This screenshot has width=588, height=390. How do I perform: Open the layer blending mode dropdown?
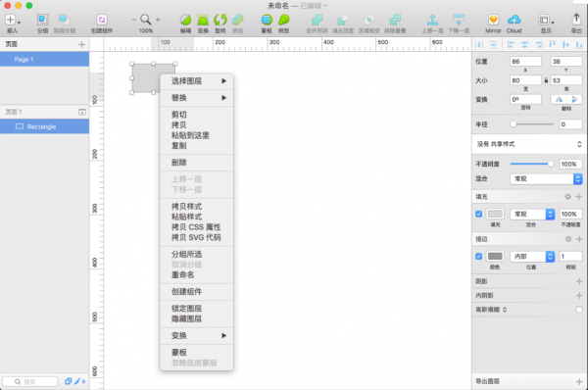[x=546, y=179]
